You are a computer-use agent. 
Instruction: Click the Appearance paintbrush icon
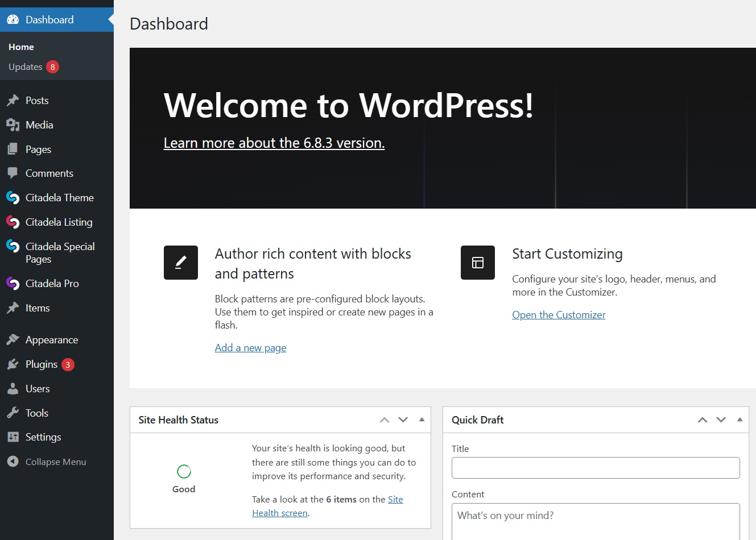(13, 340)
